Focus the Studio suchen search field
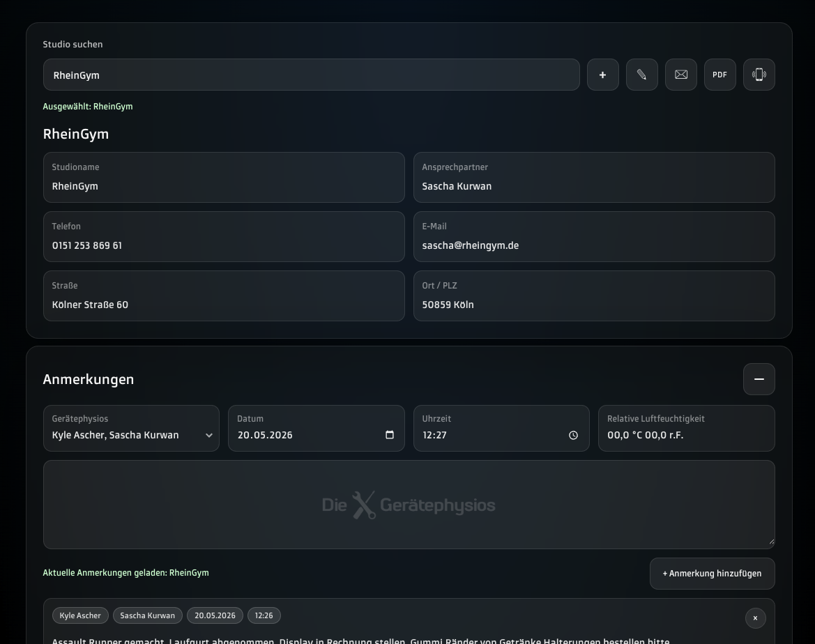The width and height of the screenshot is (815, 644). click(312, 75)
